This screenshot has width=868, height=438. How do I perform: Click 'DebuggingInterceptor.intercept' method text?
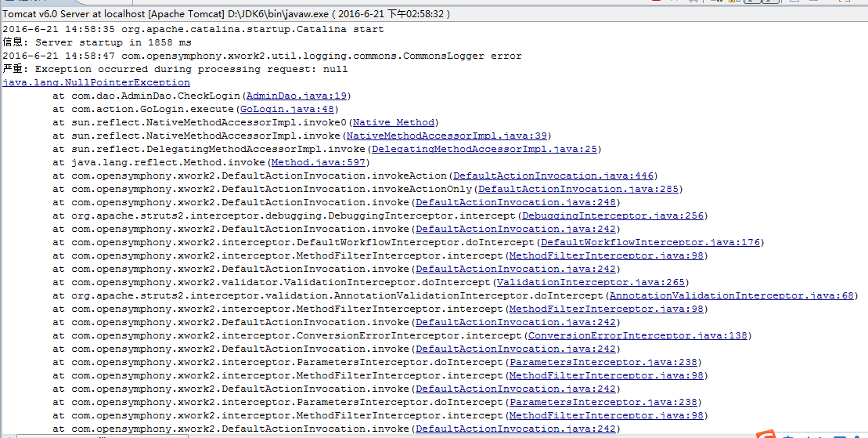[423, 215]
